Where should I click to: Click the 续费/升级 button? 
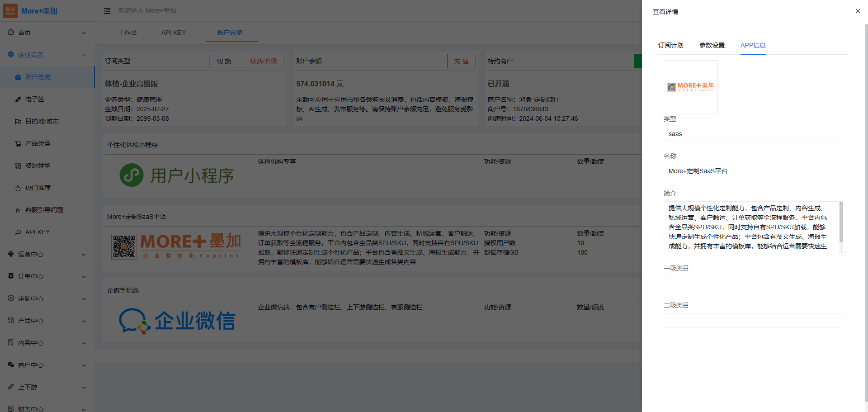tap(263, 61)
